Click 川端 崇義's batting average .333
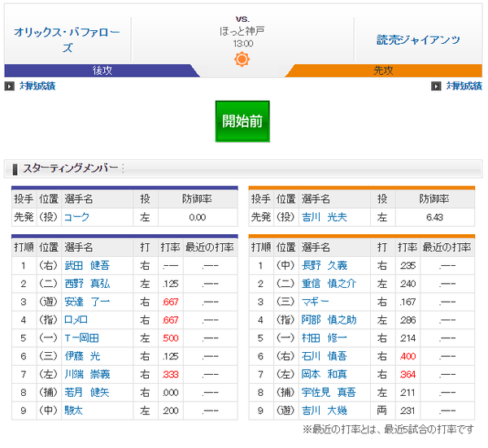This screenshot has width=488, height=448. click(x=171, y=374)
